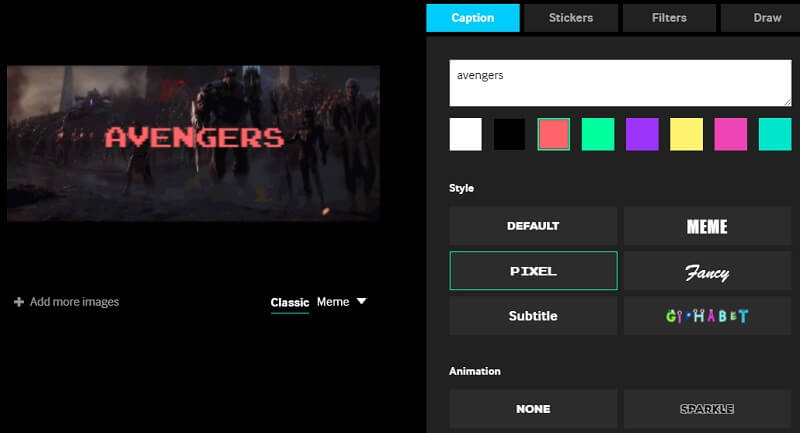This screenshot has width=800, height=433.
Task: Click the Avengers GIF preview image
Action: pos(193,143)
